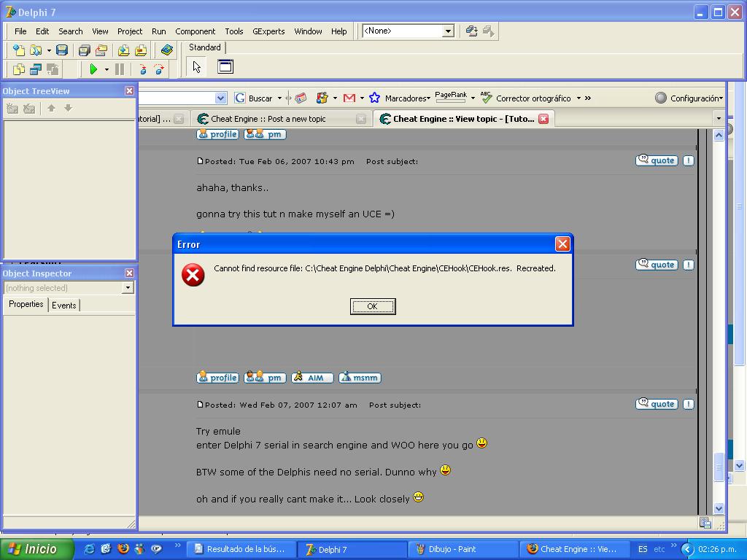
Task: Open the Edit menu
Action: point(42,31)
